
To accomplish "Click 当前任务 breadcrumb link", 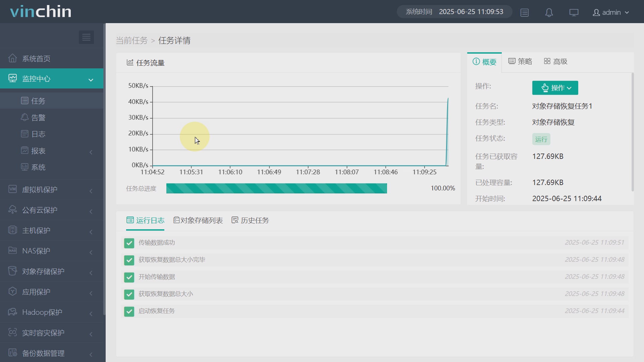I will (x=132, y=41).
